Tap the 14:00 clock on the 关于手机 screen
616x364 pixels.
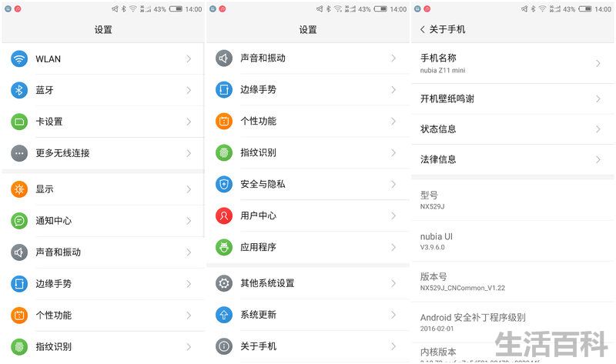click(603, 9)
